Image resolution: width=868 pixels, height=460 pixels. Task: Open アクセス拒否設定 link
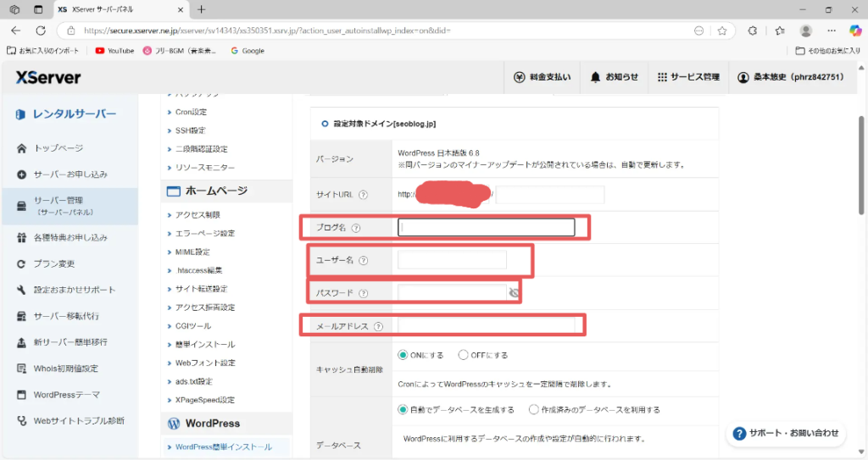click(205, 308)
